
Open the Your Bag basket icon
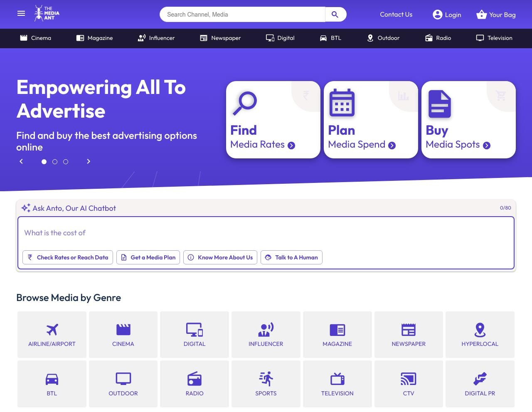click(481, 15)
